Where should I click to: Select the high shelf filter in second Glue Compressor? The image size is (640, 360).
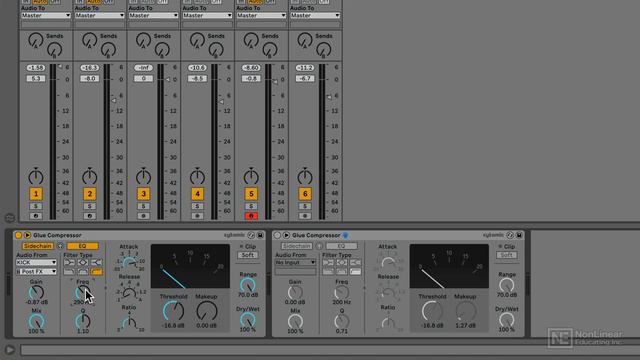[x=355, y=262]
